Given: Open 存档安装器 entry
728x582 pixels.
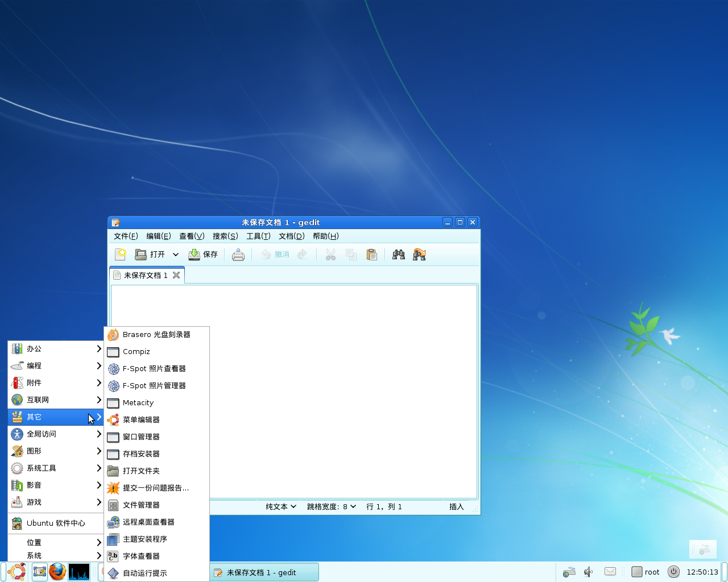Looking at the screenshot, I should 156,454.
